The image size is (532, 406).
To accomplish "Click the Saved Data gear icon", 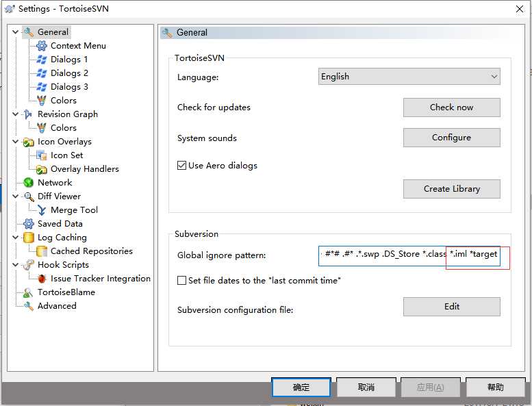I will (29, 224).
